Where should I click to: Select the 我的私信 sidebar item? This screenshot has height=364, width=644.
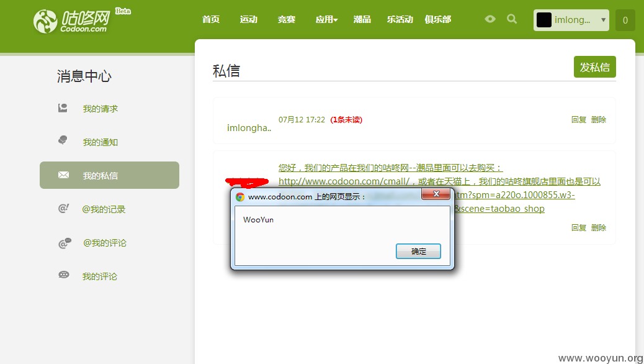tap(109, 175)
